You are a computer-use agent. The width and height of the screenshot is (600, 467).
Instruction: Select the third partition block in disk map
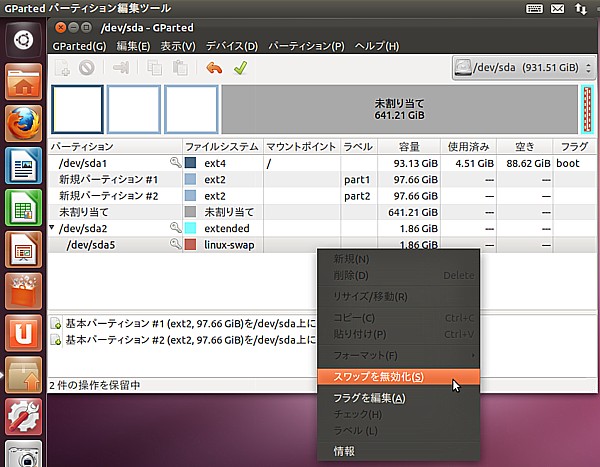pyautogui.click(x=191, y=109)
